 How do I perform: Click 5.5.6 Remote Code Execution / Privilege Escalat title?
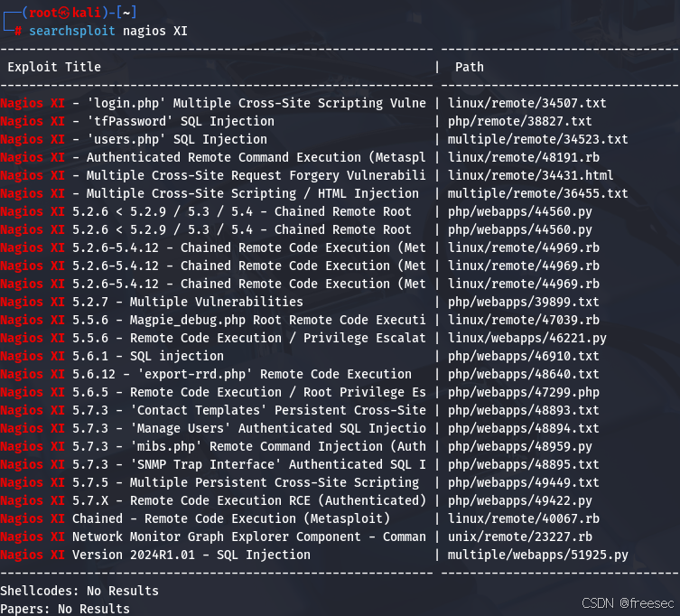(213, 338)
